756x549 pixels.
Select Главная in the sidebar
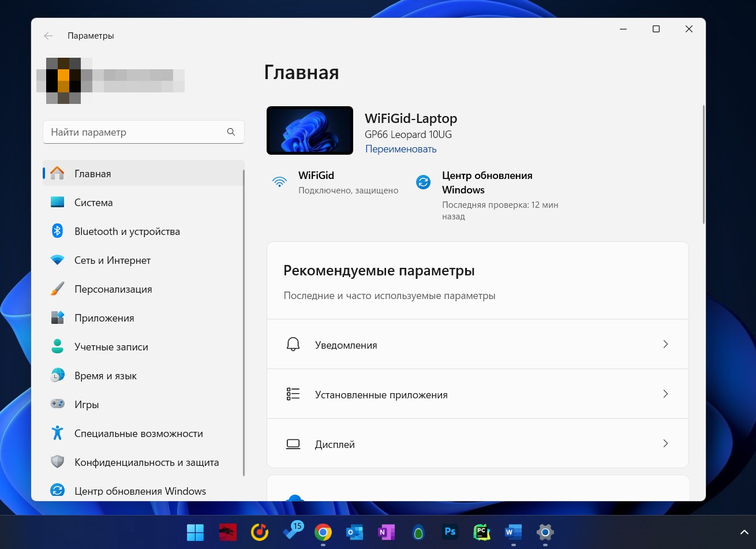coord(144,173)
